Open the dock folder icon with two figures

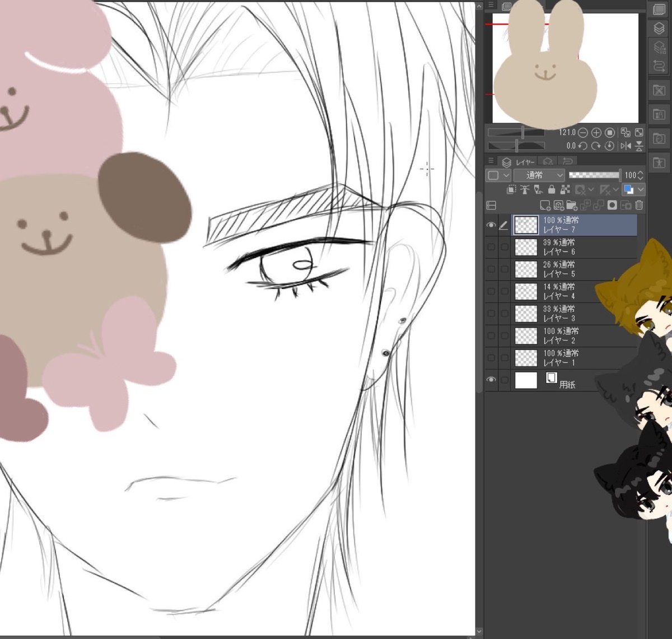click(x=659, y=114)
